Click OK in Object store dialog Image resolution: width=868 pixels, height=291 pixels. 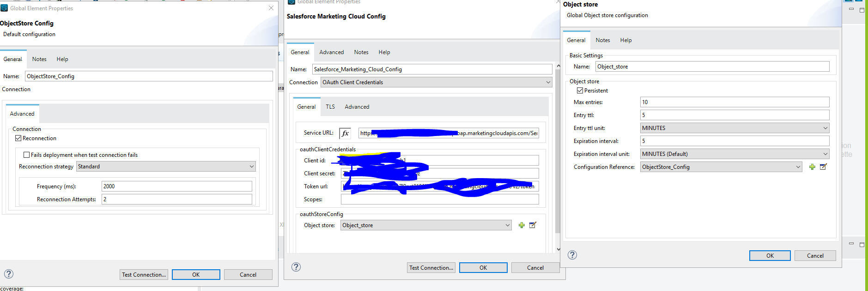click(770, 255)
